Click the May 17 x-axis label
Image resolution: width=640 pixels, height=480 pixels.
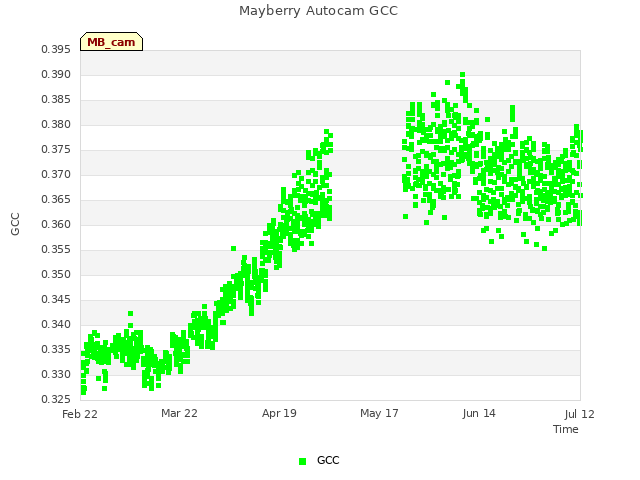click(x=379, y=413)
